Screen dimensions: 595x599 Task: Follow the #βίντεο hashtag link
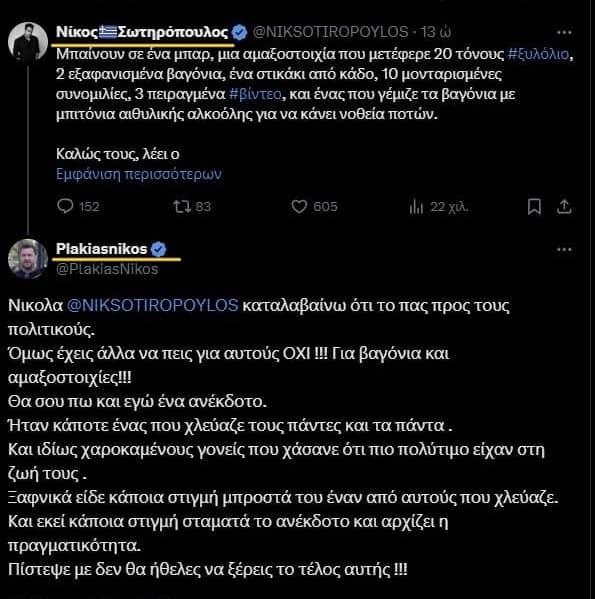coord(255,94)
